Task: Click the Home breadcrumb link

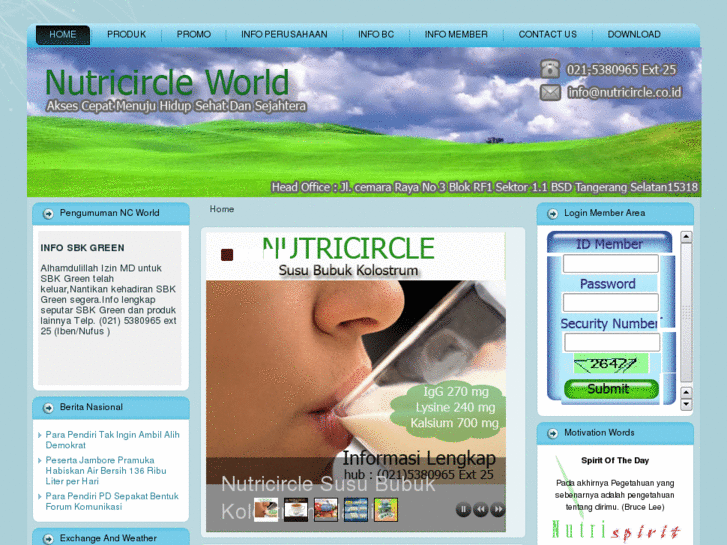Action: 222,209
